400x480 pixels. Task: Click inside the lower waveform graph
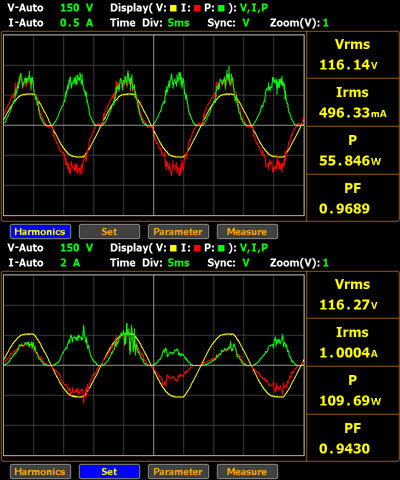click(154, 365)
